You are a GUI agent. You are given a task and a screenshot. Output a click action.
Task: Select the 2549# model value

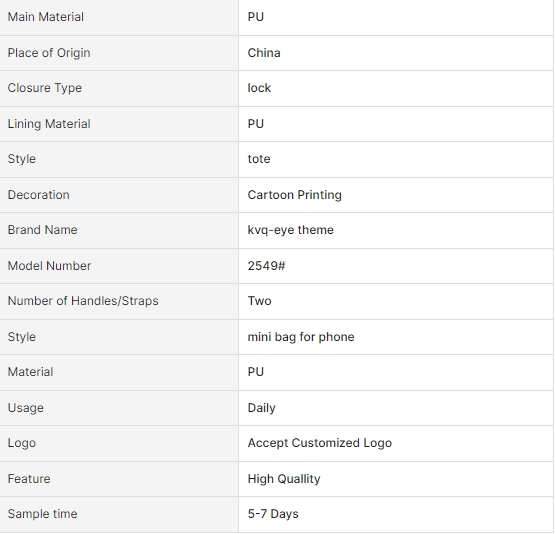266,266
